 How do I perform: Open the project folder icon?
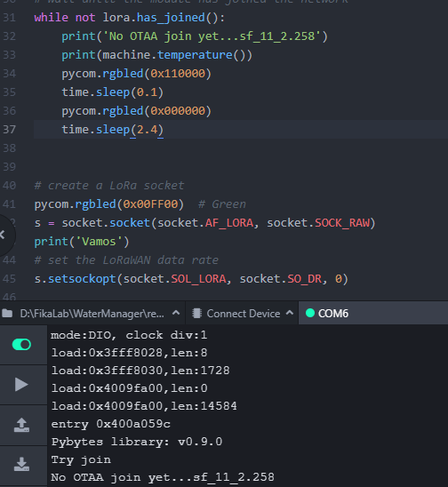pyautogui.click(x=7, y=314)
